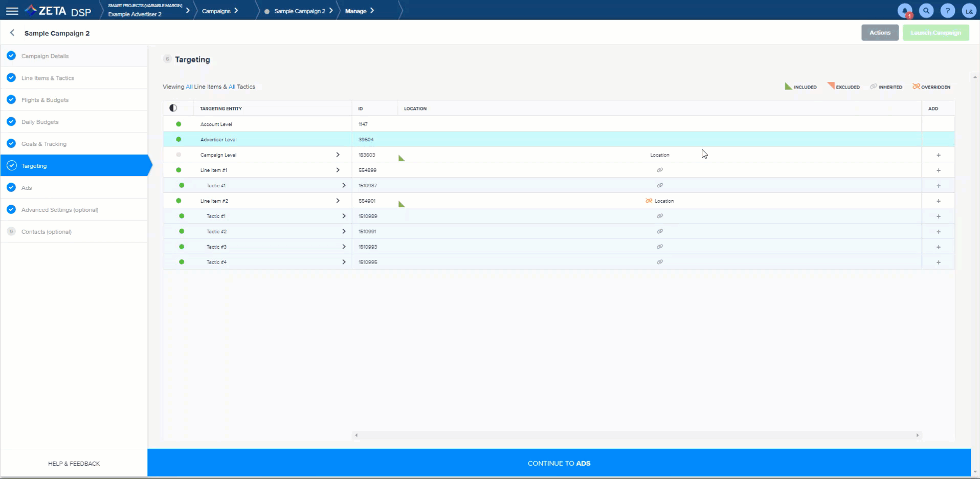Click the back arrow beside Sample Campaign 2
Viewport: 980px width, 479px height.
click(12, 33)
